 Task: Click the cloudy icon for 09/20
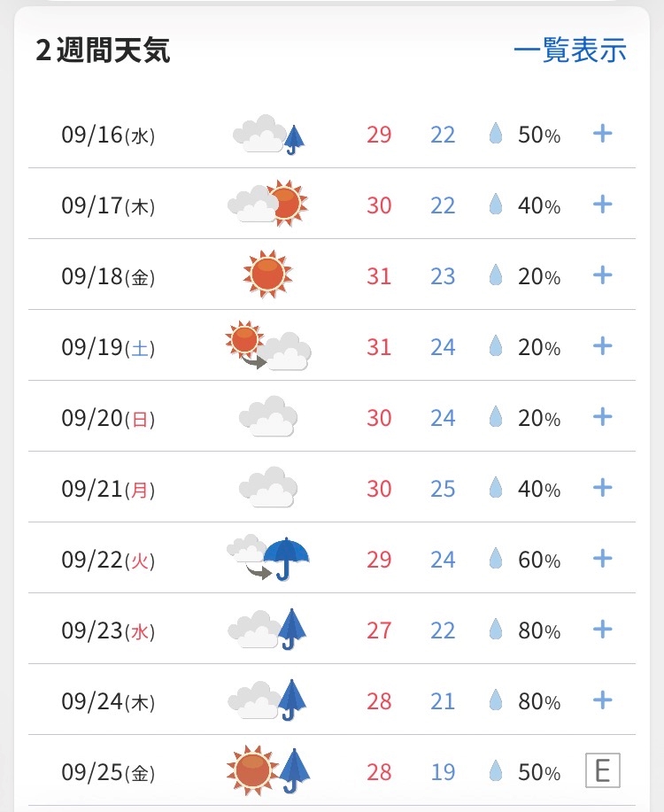(x=267, y=416)
